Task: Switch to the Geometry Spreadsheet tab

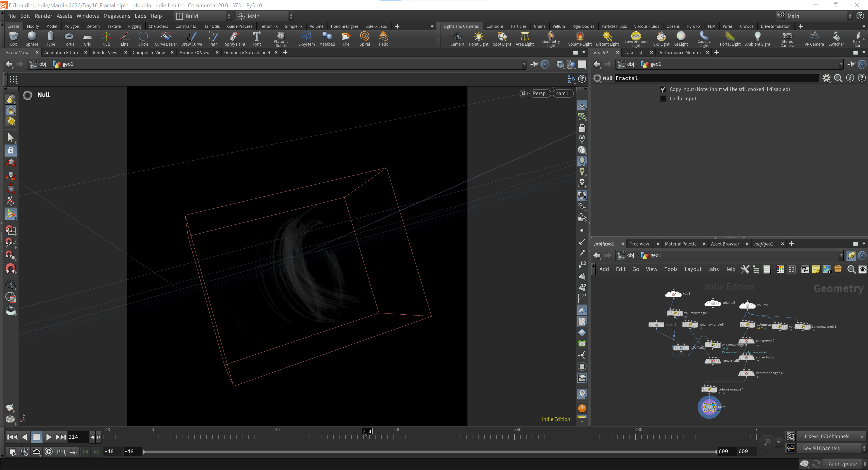Action: 247,53
